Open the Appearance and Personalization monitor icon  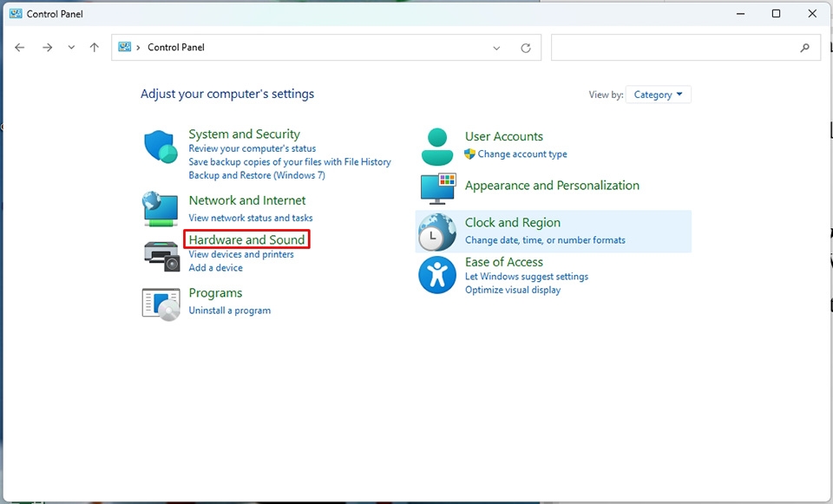(438, 188)
